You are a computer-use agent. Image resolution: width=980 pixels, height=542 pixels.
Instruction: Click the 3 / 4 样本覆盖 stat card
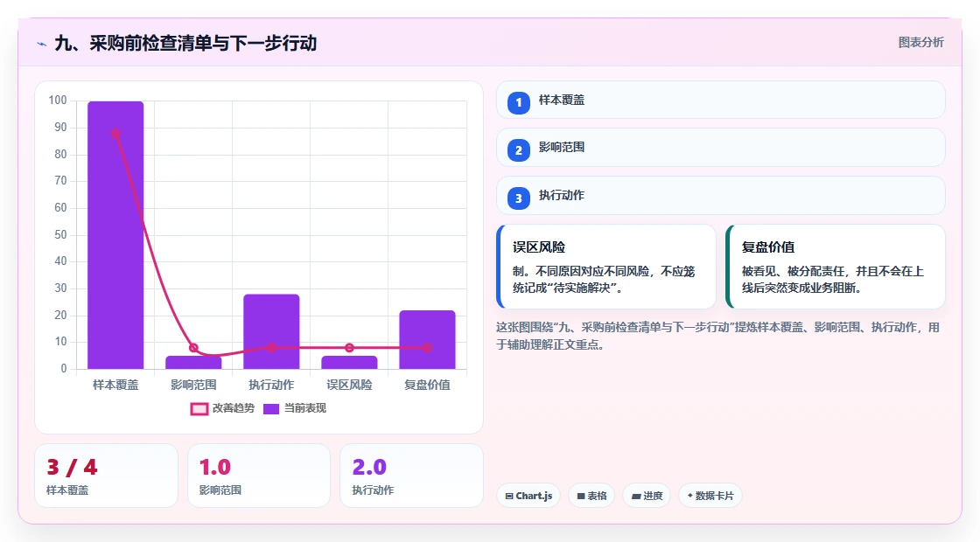[x=106, y=476]
